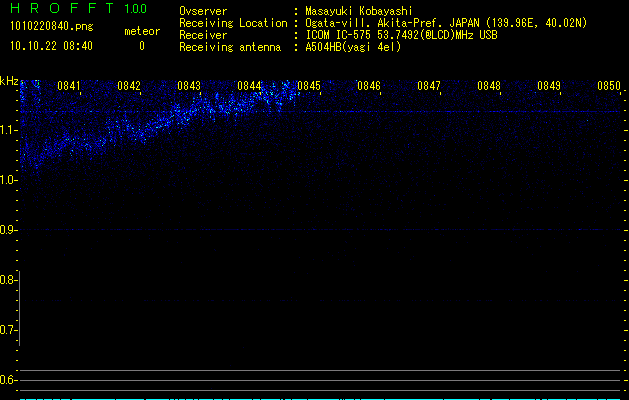The width and height of the screenshot is (629, 400).
Task: Click the HROFFT 1.0.0 title text
Action: coord(78,8)
